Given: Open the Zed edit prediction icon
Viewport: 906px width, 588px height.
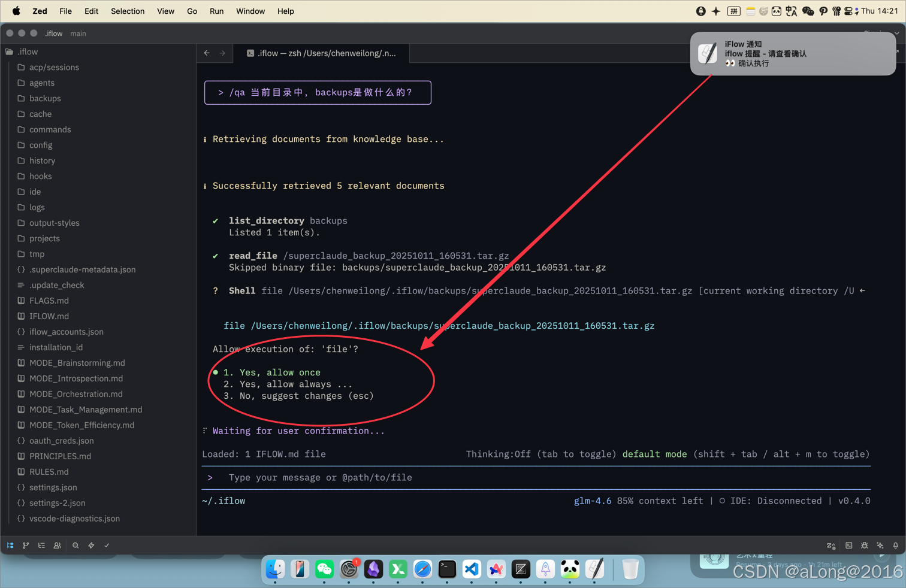Looking at the screenshot, I should 831,545.
